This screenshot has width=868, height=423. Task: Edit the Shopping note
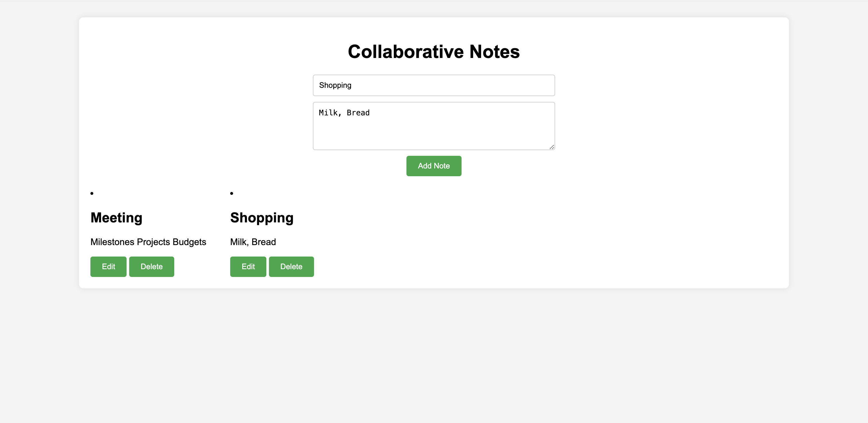click(248, 266)
